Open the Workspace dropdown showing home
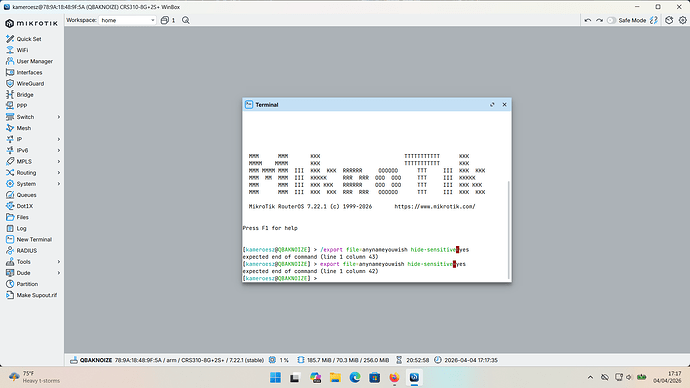Viewport: 690px width, 388px height. tap(127, 20)
